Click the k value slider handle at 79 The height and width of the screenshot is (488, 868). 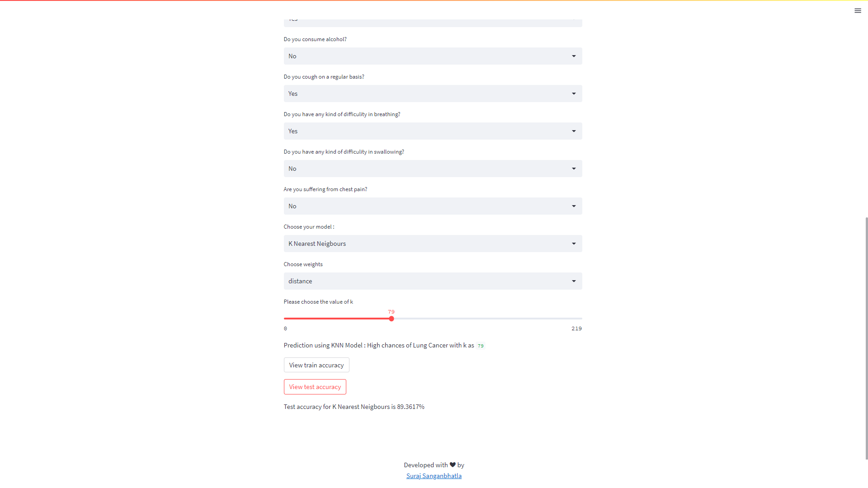[391, 319]
